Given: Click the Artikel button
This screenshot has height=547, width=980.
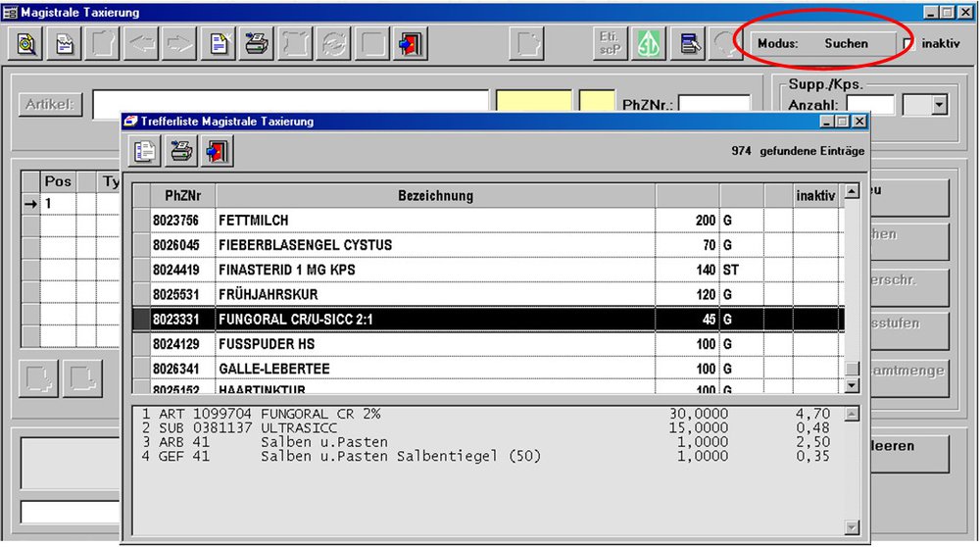Looking at the screenshot, I should [x=51, y=104].
